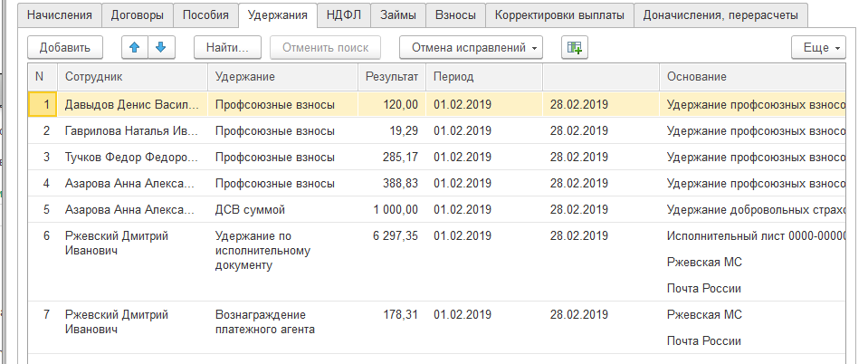
Task: Sort by the Сотрудник column header
Action: pos(132,77)
